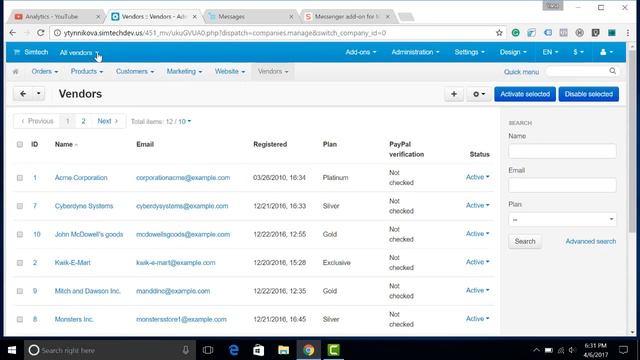Click the Chrome taskbar icon
This screenshot has height=360, width=640.
[309, 350]
